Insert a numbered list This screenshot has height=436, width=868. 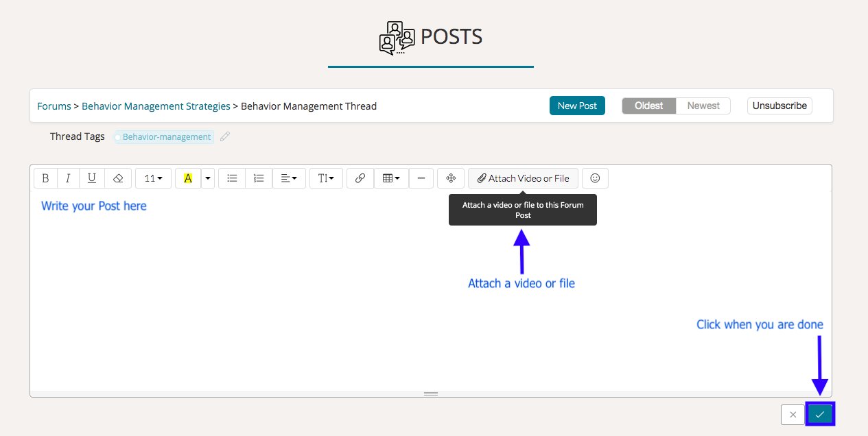click(x=259, y=178)
